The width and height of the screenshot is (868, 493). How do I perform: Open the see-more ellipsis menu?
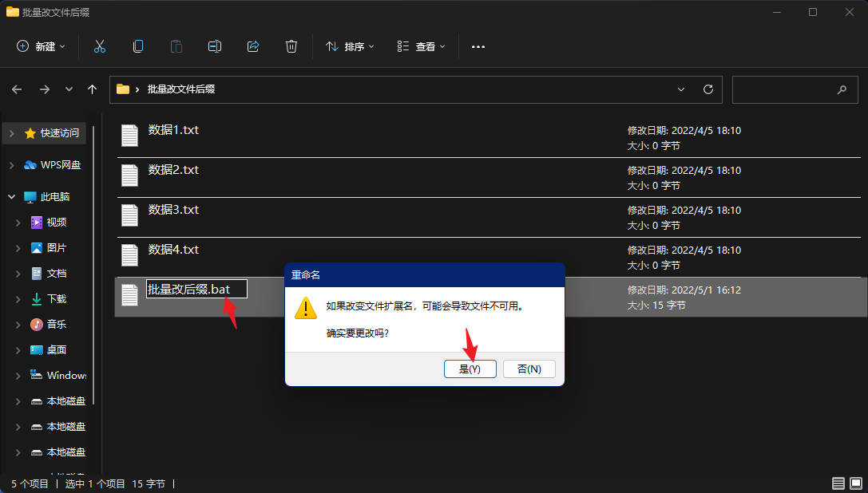tap(478, 46)
